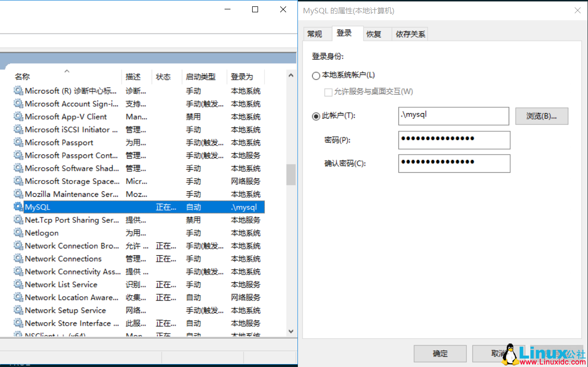Open the 依存关系 tab
The height and width of the screenshot is (367, 588).
pos(409,33)
